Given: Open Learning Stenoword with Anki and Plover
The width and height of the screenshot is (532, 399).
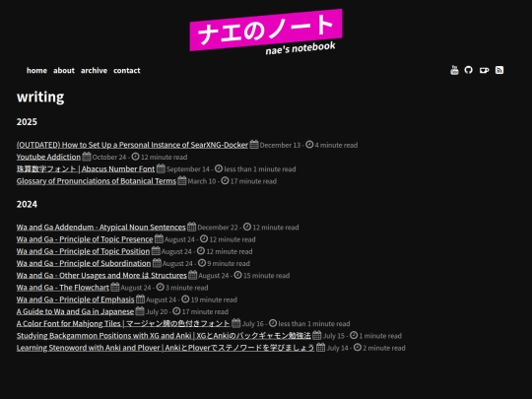Looking at the screenshot, I should point(166,348).
